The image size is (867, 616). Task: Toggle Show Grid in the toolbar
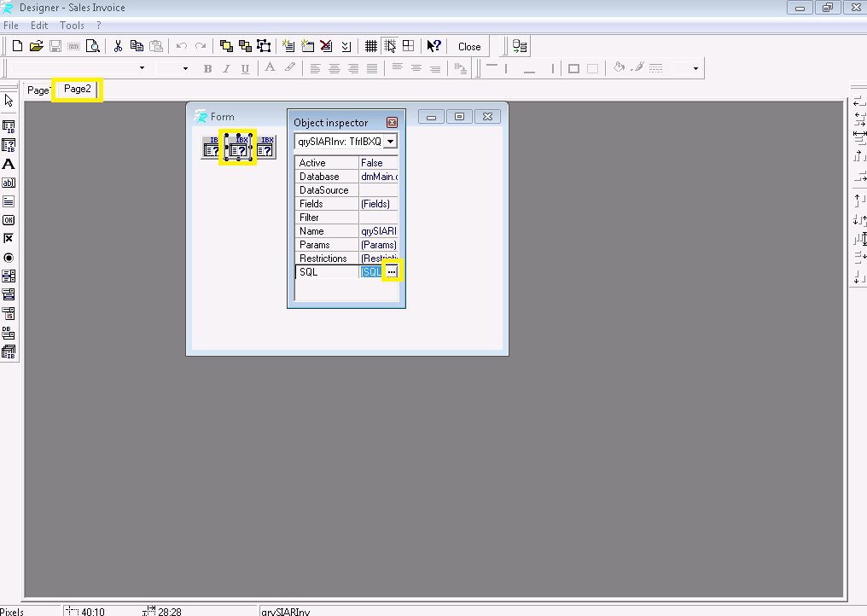click(371, 46)
